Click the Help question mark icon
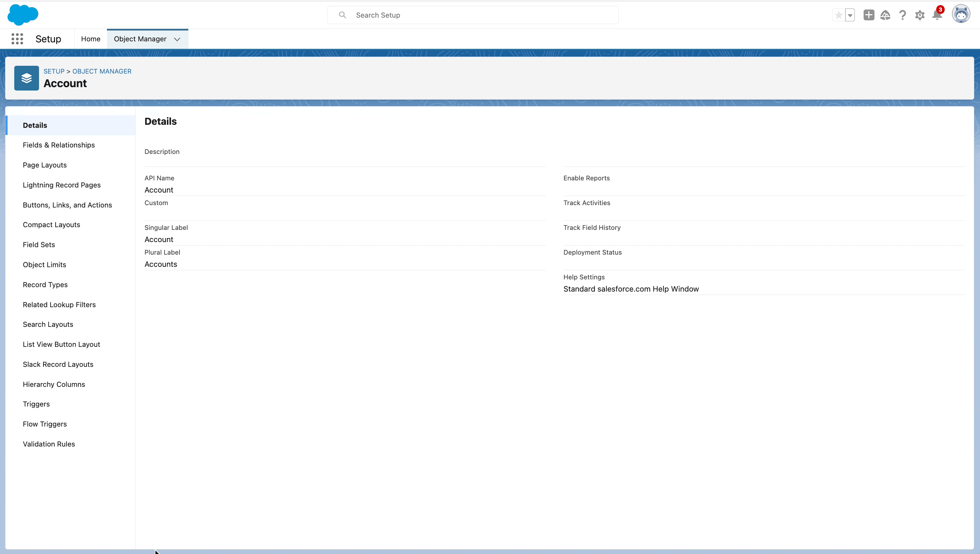Image resolution: width=980 pixels, height=554 pixels. (903, 15)
